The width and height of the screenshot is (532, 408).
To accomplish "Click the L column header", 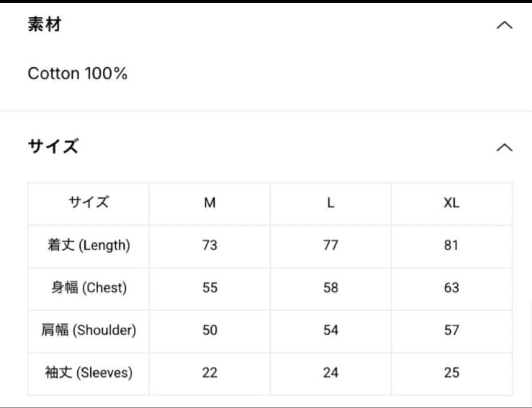I will click(331, 203).
